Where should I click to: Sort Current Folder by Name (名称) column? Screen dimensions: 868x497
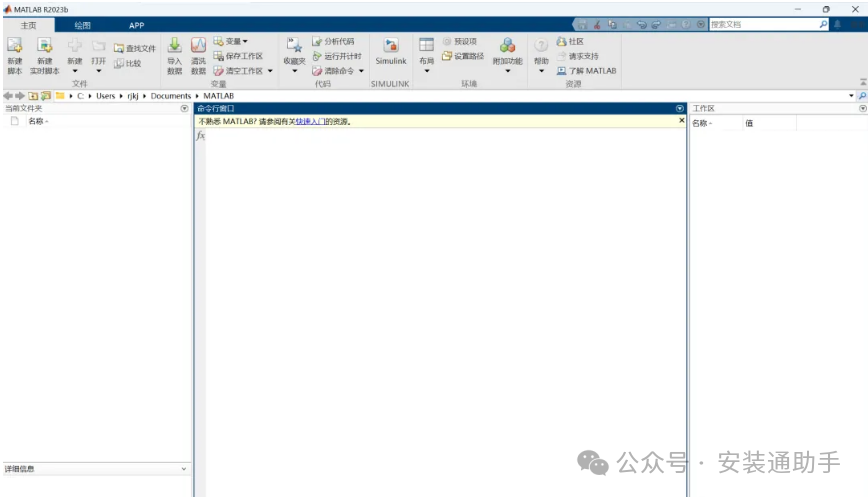(38, 121)
